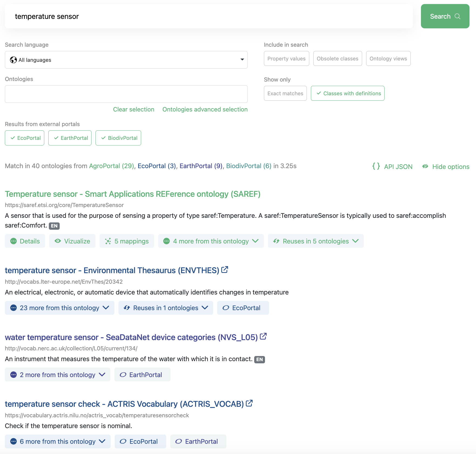Open the ENVTHES result external link icon
This screenshot has height=454, width=476.
[x=225, y=269]
